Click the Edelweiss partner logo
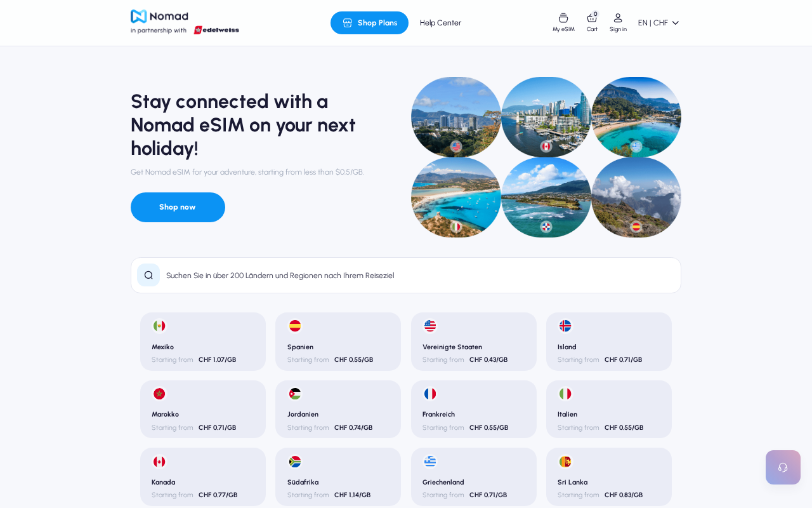 (x=216, y=30)
